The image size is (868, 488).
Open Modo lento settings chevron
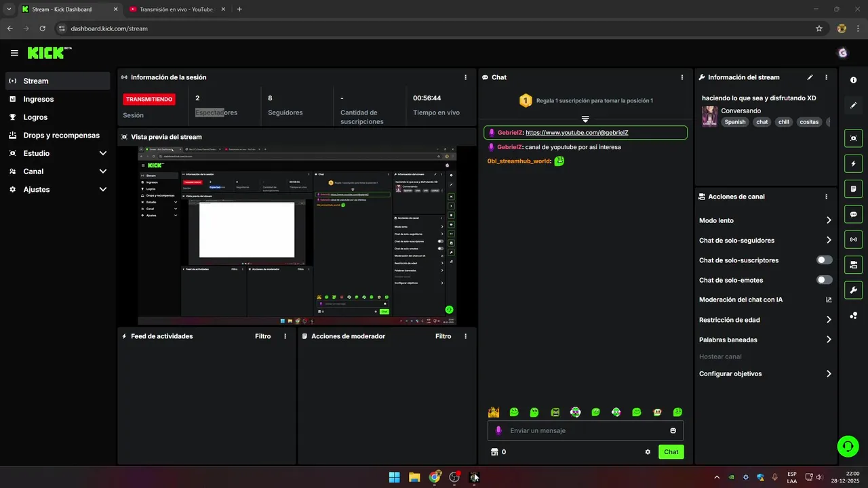coord(829,220)
